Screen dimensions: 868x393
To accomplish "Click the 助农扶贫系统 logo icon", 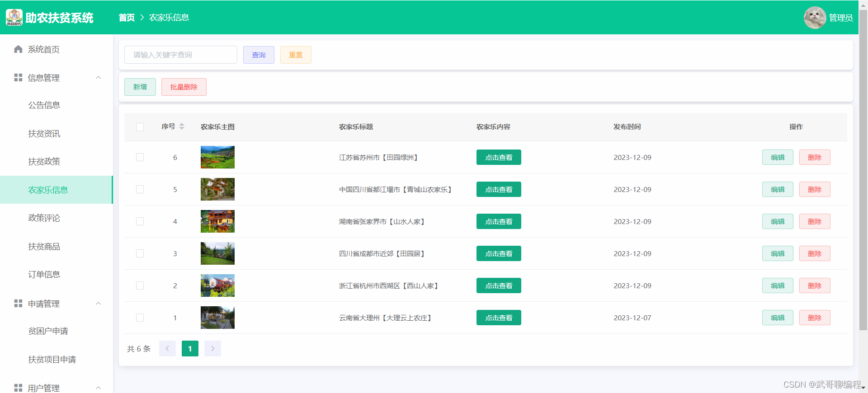I will 14,17.
